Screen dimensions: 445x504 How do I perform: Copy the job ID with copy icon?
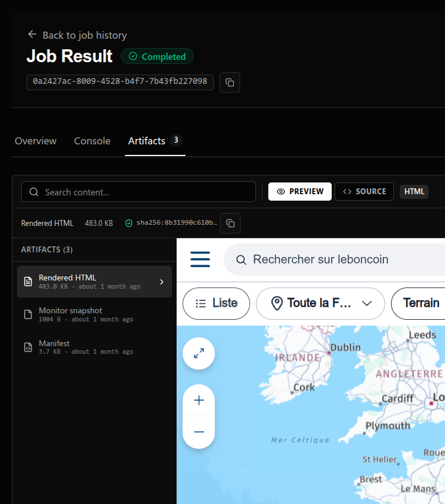click(x=230, y=83)
